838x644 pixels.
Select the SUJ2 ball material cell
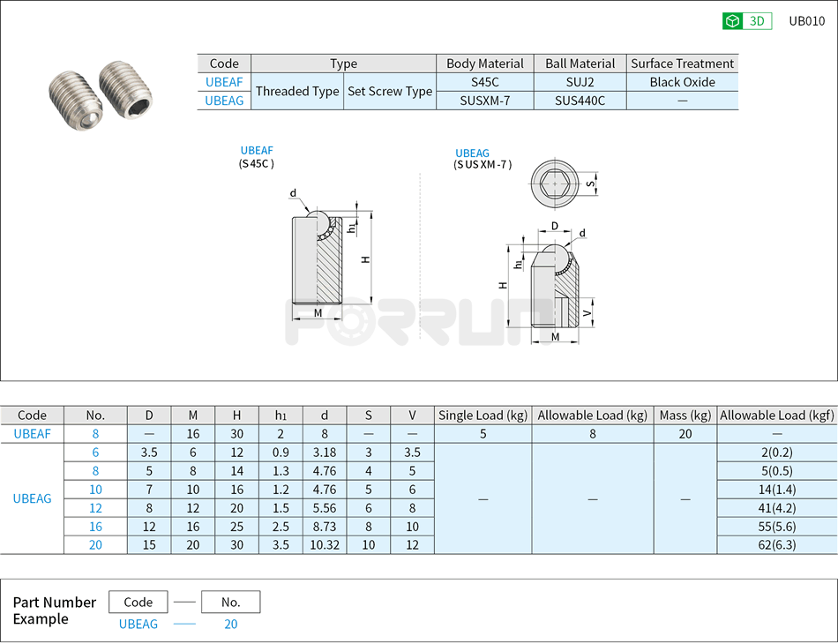point(580,82)
